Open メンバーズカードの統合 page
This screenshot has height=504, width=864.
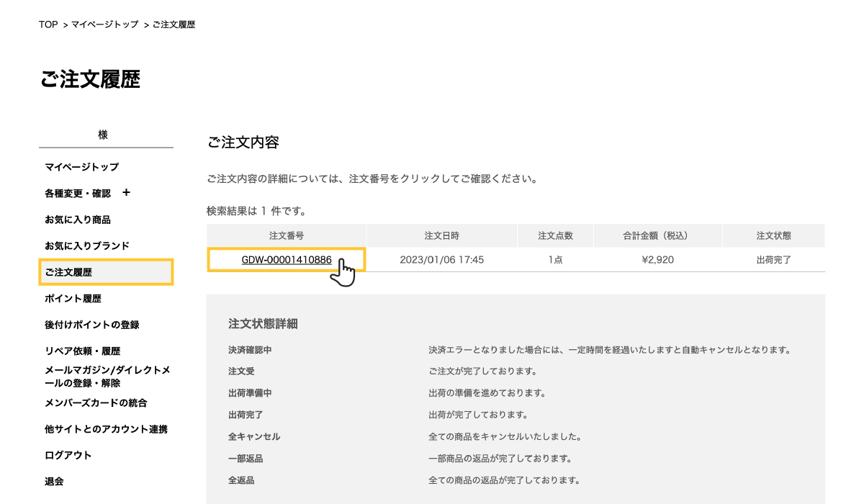[x=96, y=403]
